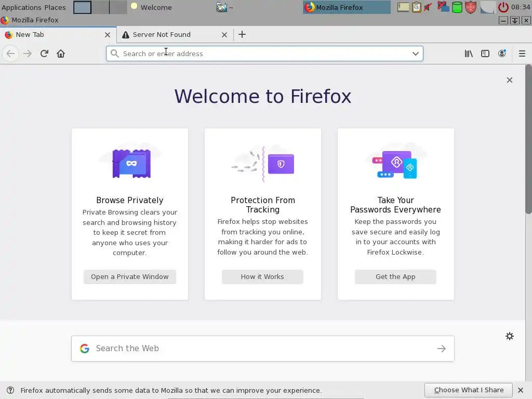This screenshot has height=399, width=532.
Task: Open the hamburger application menu
Action: coord(522,54)
